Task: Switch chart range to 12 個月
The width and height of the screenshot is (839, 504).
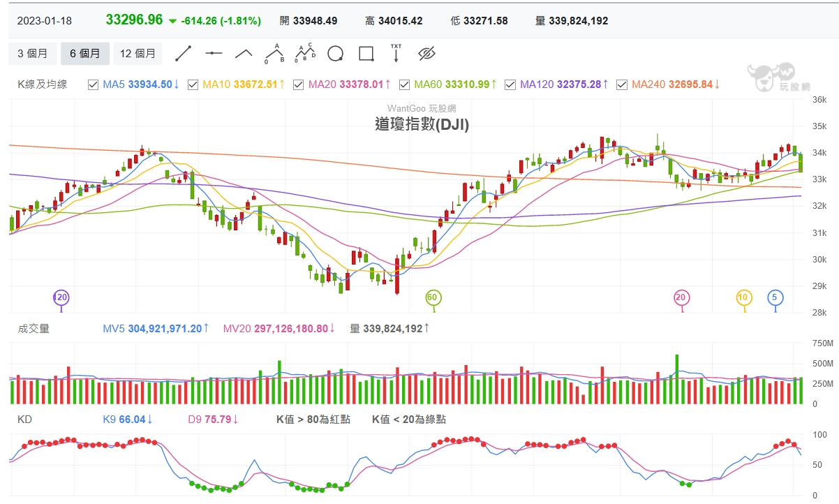Action: coord(138,54)
